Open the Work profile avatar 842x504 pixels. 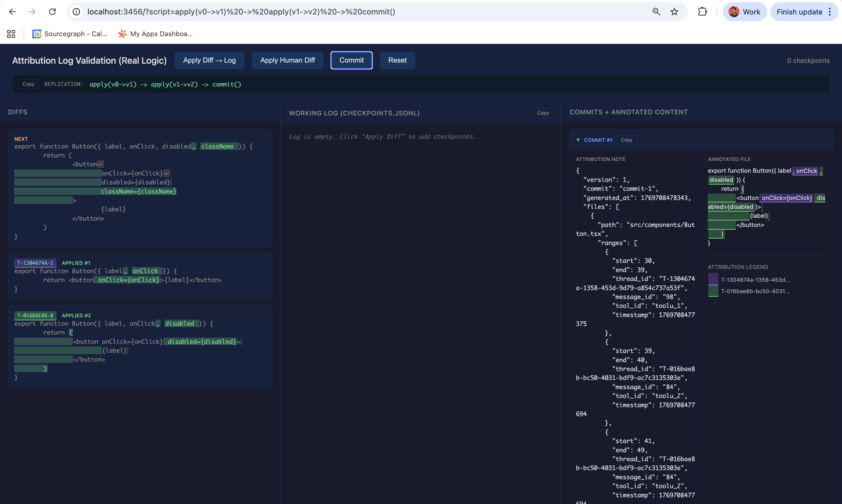[x=745, y=12]
